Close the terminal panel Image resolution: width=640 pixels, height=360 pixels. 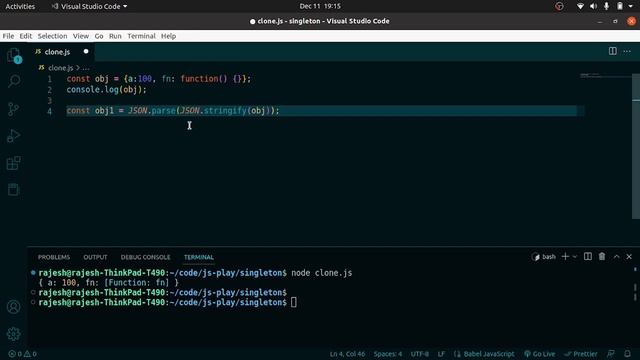tap(629, 256)
